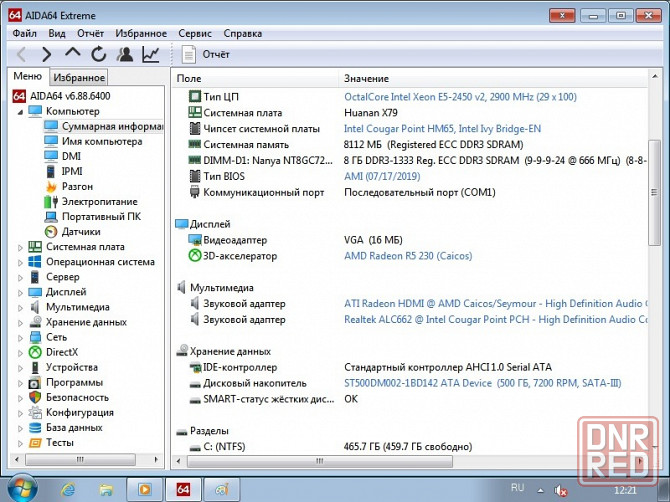Open the graph chart toolbar icon
This screenshot has width=670, height=502.
(x=151, y=54)
